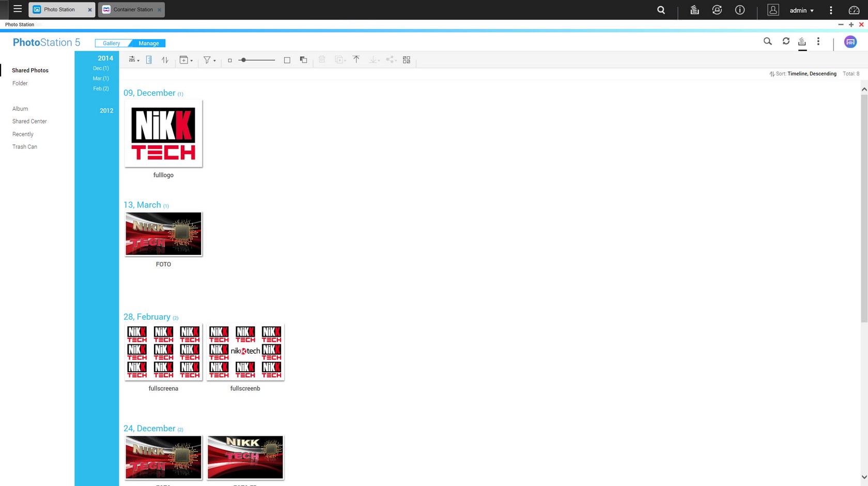Click scrollbar down arrow
The height and width of the screenshot is (486, 868).
[x=864, y=477]
